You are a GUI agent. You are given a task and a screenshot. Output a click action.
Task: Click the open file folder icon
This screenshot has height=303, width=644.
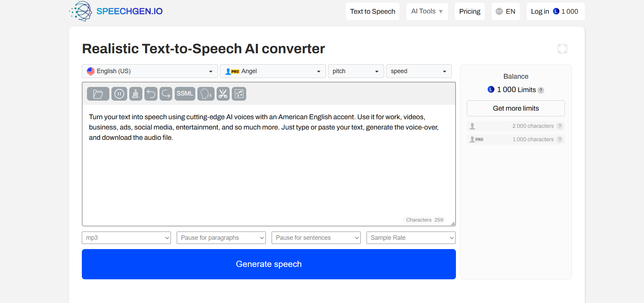tap(98, 94)
